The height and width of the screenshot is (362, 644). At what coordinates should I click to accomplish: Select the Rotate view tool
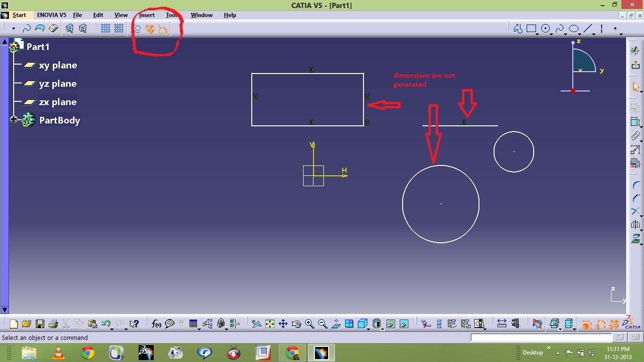click(x=296, y=324)
